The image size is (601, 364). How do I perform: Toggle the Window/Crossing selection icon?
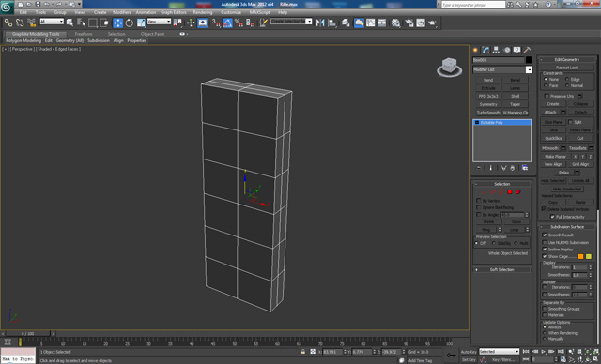coord(104,23)
